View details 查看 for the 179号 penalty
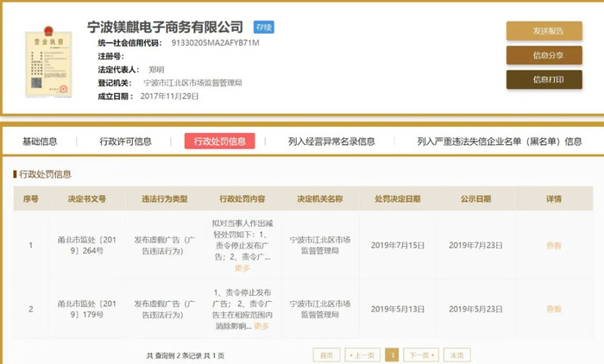Screen dimensions: 604x364 (x=554, y=309)
